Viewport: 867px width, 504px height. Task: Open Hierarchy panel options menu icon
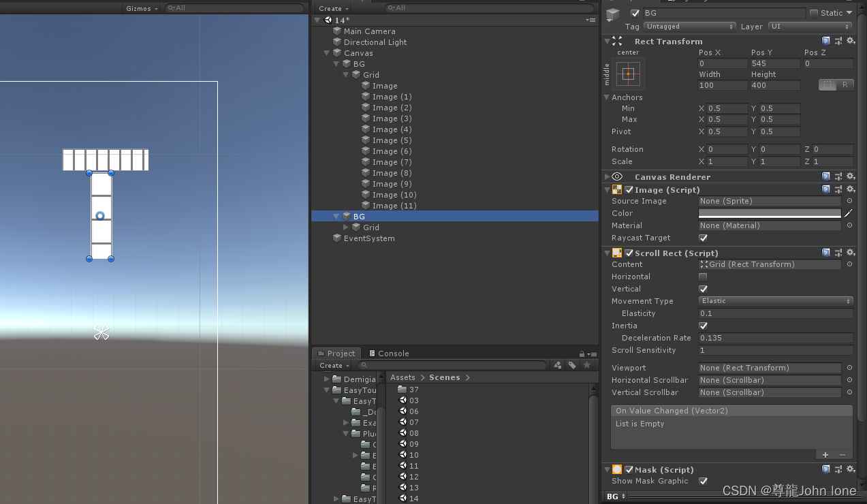click(590, 20)
